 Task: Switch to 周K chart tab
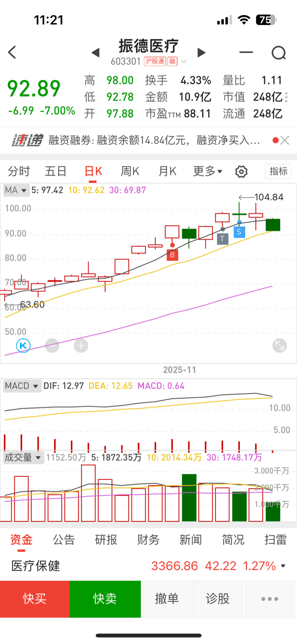click(130, 171)
